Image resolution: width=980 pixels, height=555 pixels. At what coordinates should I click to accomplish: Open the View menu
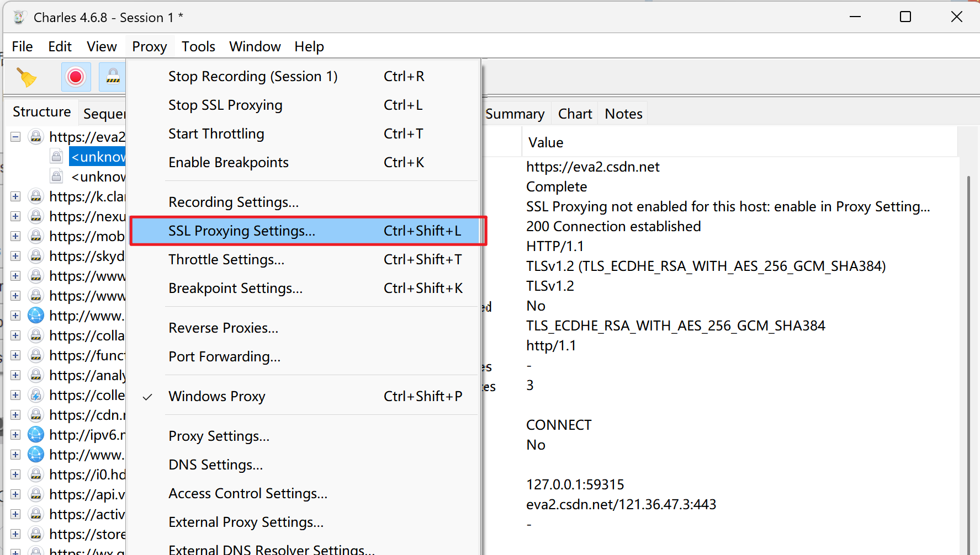coord(102,46)
